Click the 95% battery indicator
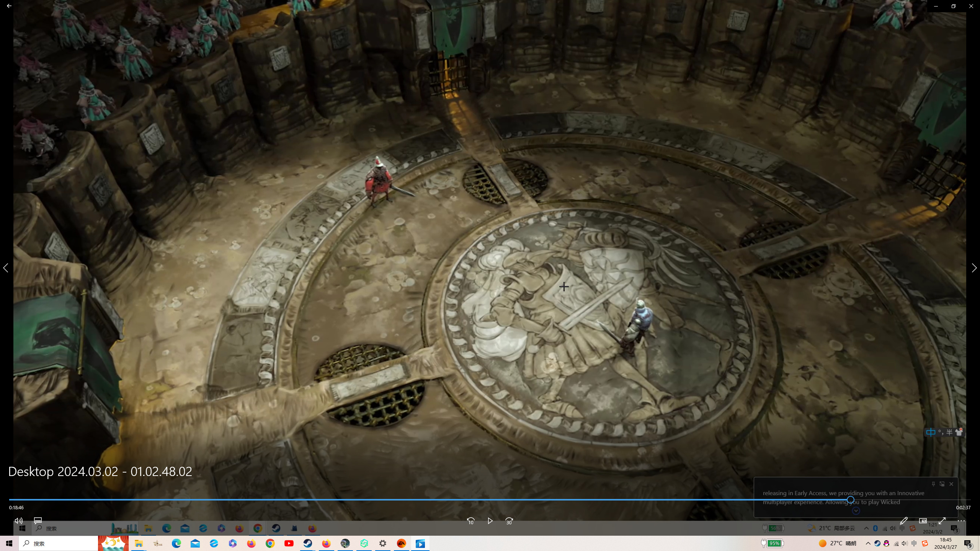980x551 pixels. tap(773, 543)
